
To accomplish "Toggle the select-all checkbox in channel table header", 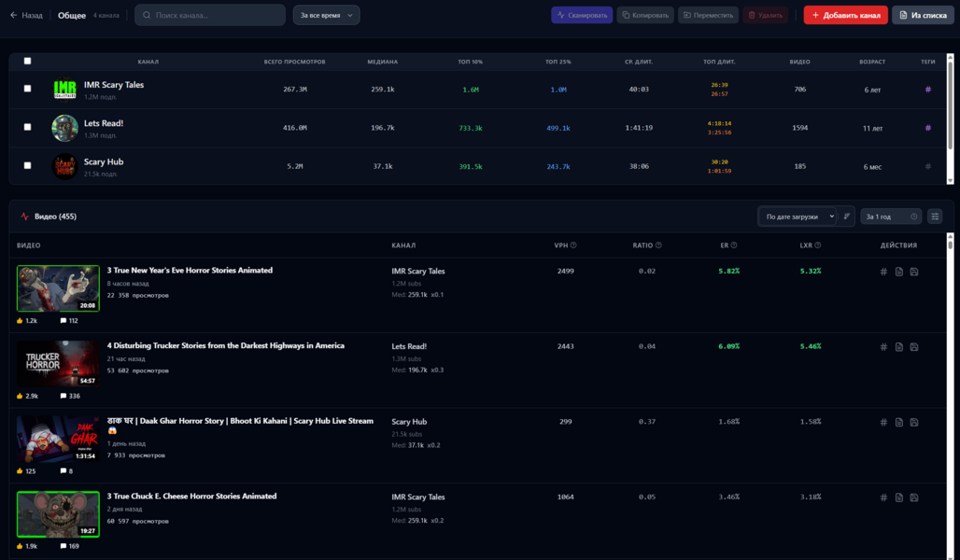I will (27, 61).
